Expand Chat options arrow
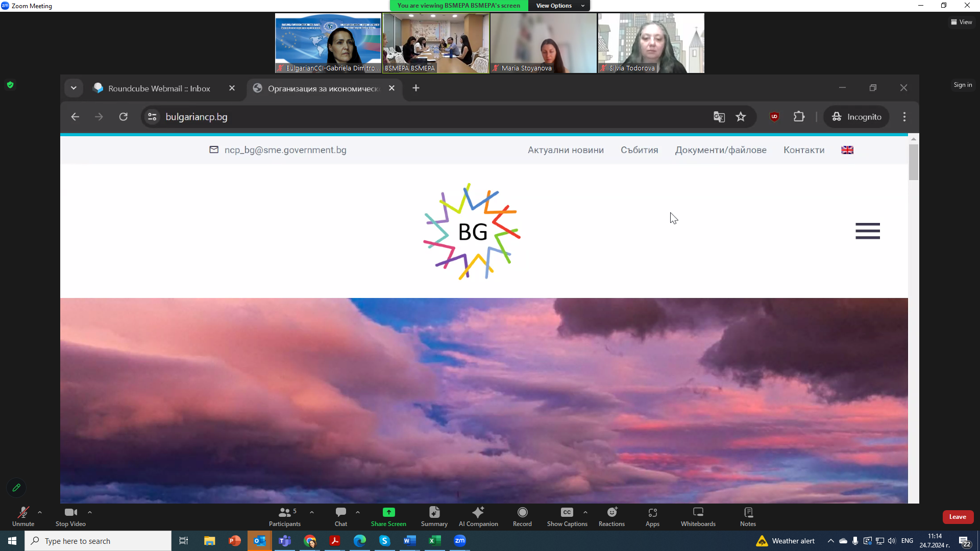This screenshot has height=551, width=980. pos(358,512)
